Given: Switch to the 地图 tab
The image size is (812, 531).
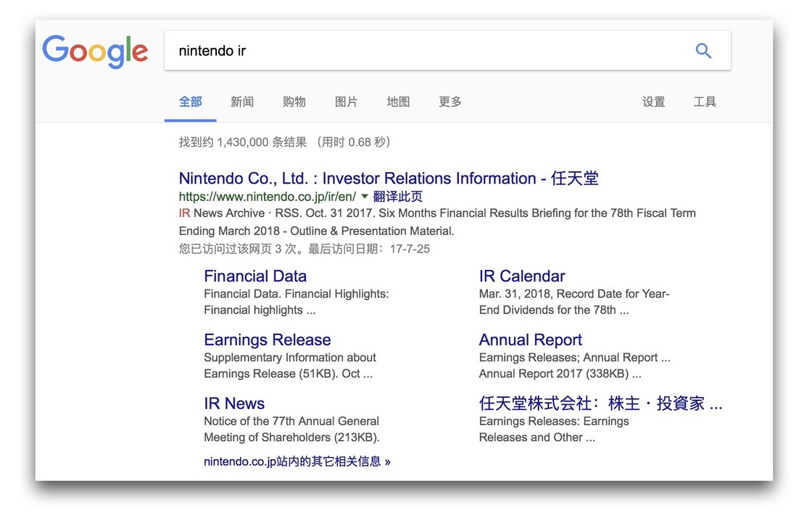Looking at the screenshot, I should click(398, 102).
